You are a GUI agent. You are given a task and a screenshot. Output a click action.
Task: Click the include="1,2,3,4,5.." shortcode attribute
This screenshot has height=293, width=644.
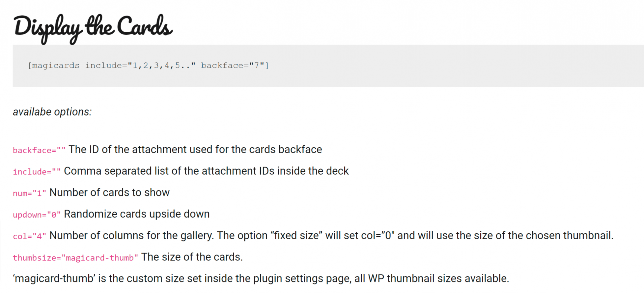pyautogui.click(x=140, y=66)
